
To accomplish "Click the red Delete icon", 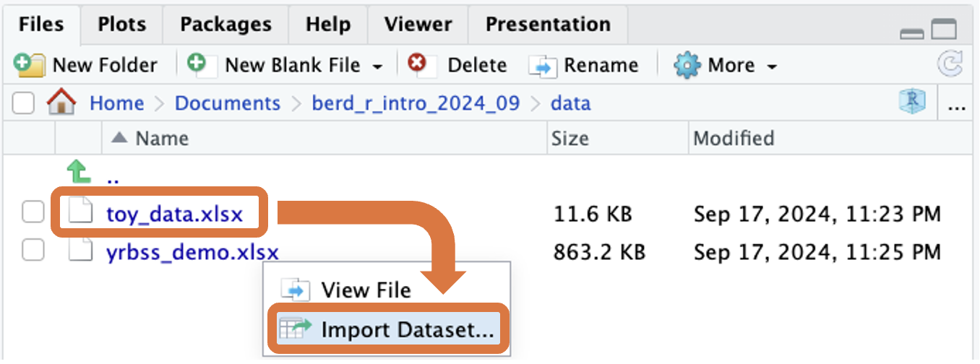I will click(x=417, y=64).
